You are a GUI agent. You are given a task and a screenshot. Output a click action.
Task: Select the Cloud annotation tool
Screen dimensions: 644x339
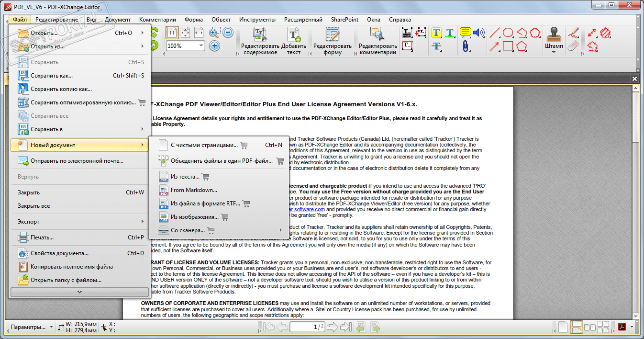(535, 33)
